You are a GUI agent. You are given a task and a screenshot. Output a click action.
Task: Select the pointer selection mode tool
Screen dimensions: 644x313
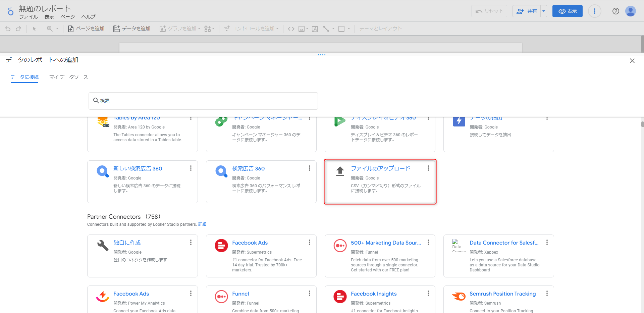click(34, 29)
